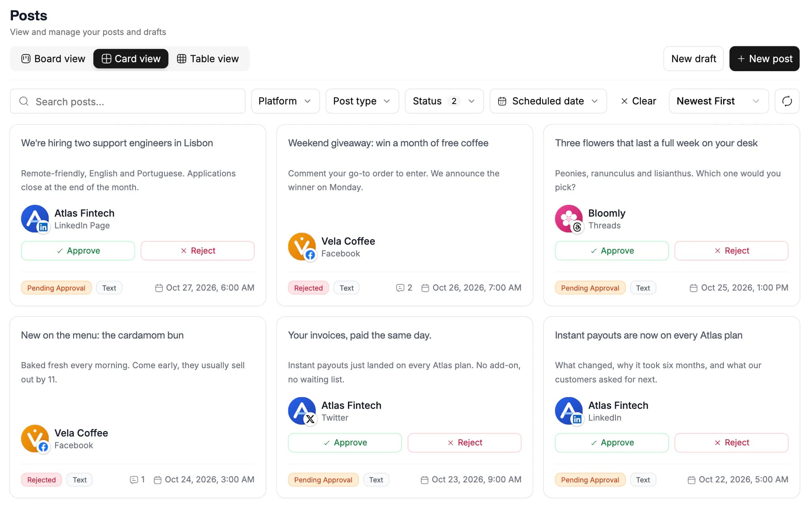Screen dimensions: 812x508
Task: Open the Newest First sort dropdown
Action: tap(719, 101)
